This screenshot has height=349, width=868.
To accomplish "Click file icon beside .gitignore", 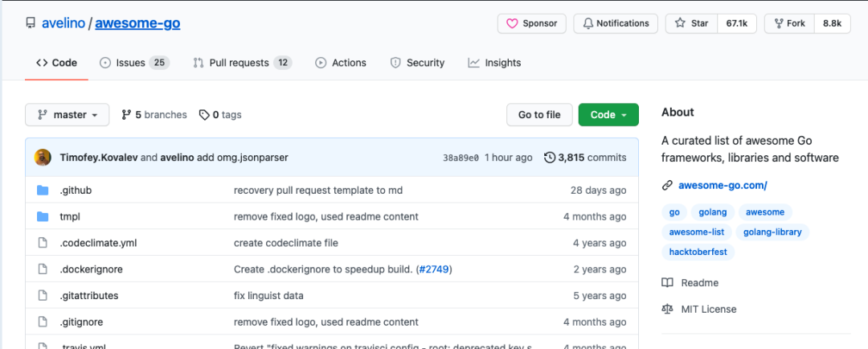I will point(43,322).
